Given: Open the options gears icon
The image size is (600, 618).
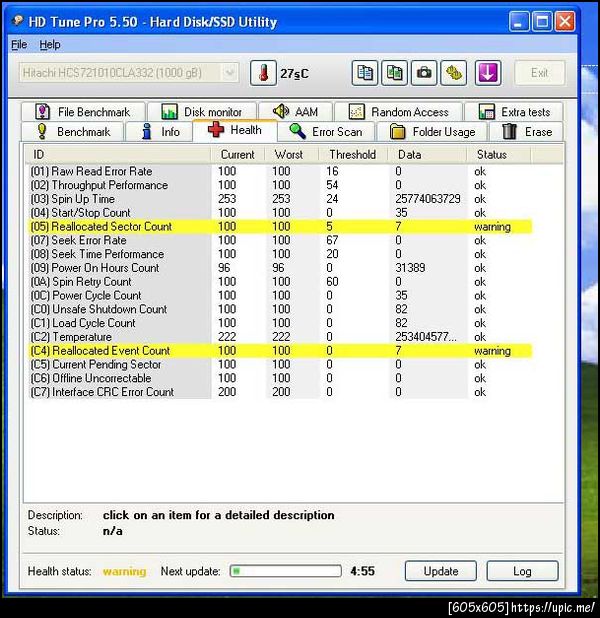Looking at the screenshot, I should pyautogui.click(x=454, y=73).
